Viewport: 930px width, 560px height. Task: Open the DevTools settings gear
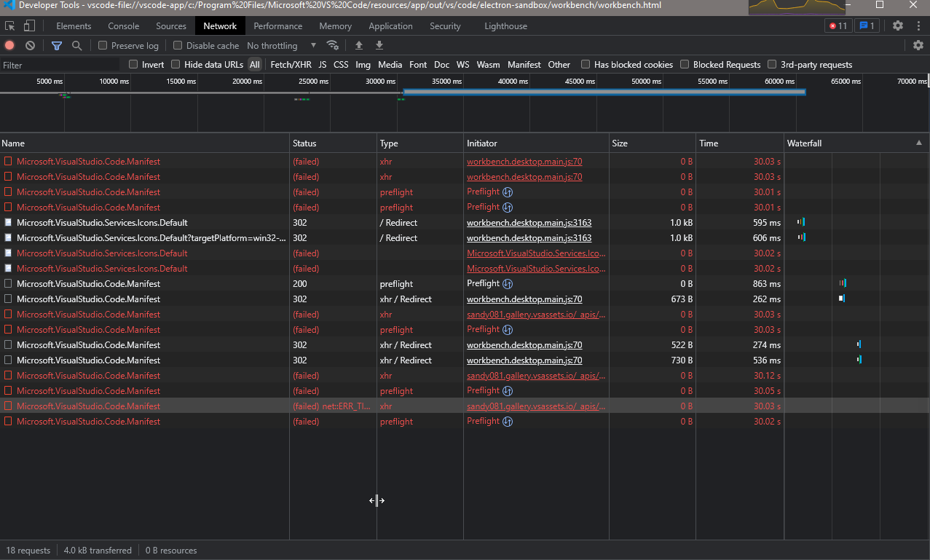(x=898, y=24)
